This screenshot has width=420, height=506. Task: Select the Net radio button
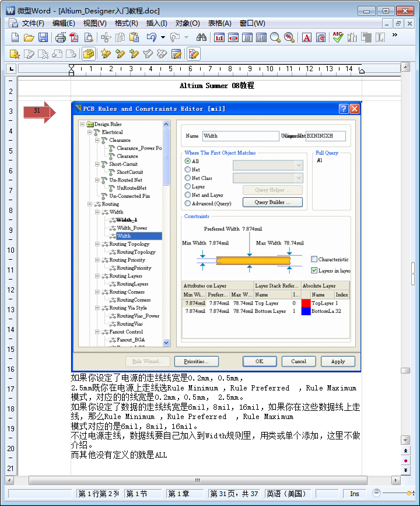coord(187,169)
